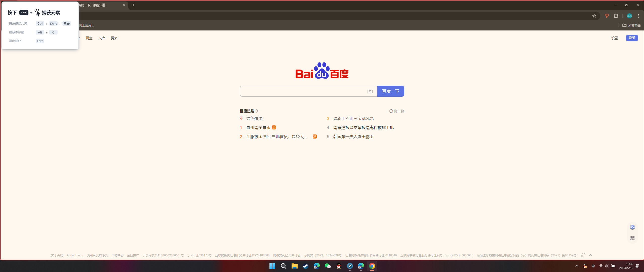
Task: Click the 百度一下 search button
Action: [390, 91]
